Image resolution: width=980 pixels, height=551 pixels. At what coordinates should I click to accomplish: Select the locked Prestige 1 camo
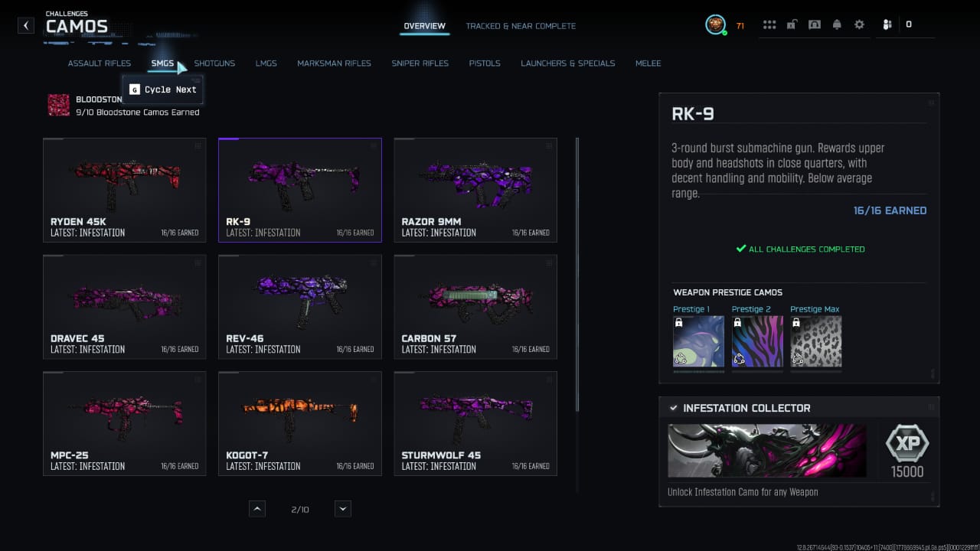[x=698, y=341]
